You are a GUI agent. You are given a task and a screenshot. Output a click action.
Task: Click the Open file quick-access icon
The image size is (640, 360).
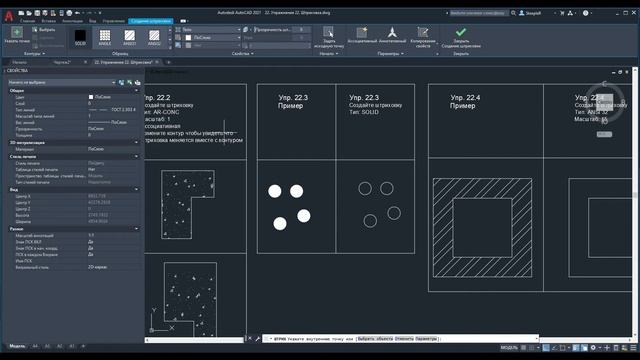click(x=29, y=13)
